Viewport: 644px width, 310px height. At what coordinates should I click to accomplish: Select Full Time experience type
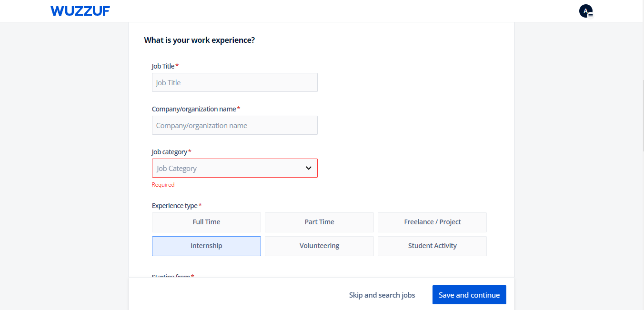206,222
